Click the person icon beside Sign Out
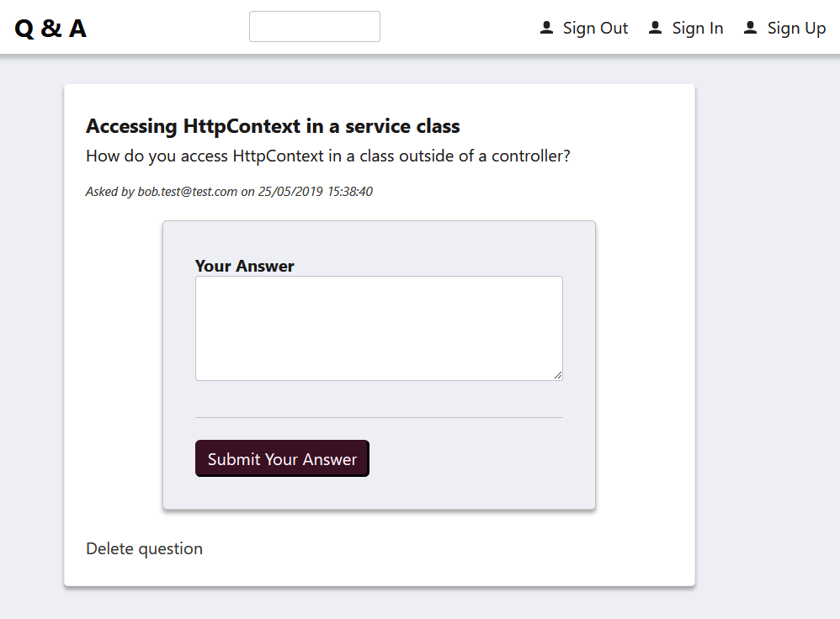840x619 pixels. [546, 28]
